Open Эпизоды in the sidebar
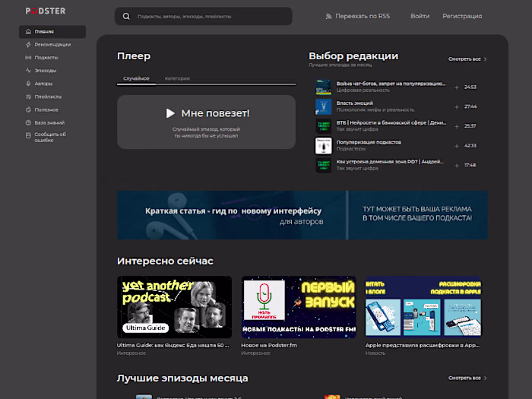Screen dimensions: 532x399 click(46, 71)
